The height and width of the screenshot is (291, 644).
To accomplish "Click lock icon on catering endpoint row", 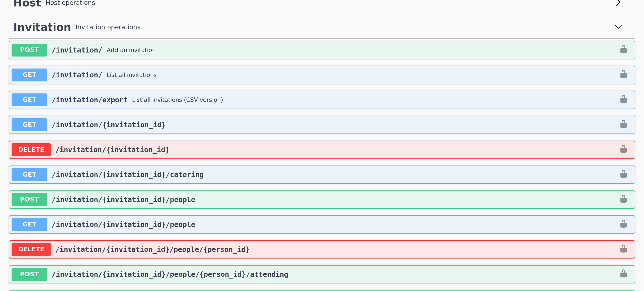I will coord(623,174).
